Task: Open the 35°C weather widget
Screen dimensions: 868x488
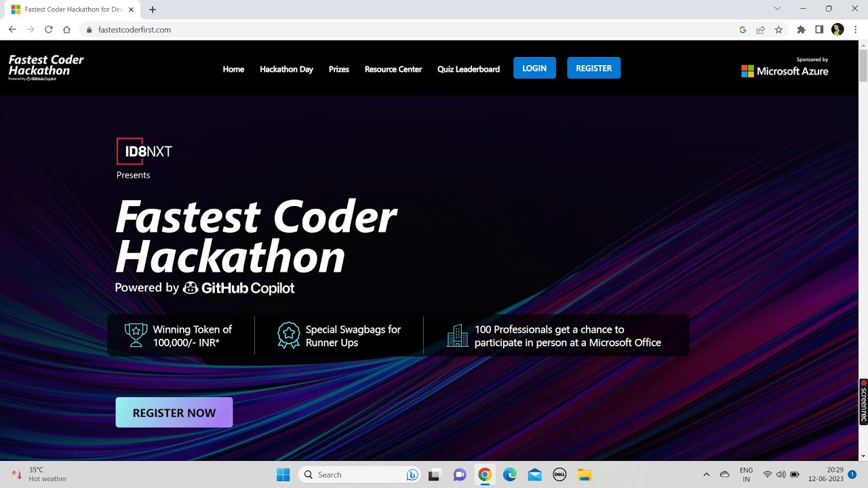Action: click(x=41, y=474)
